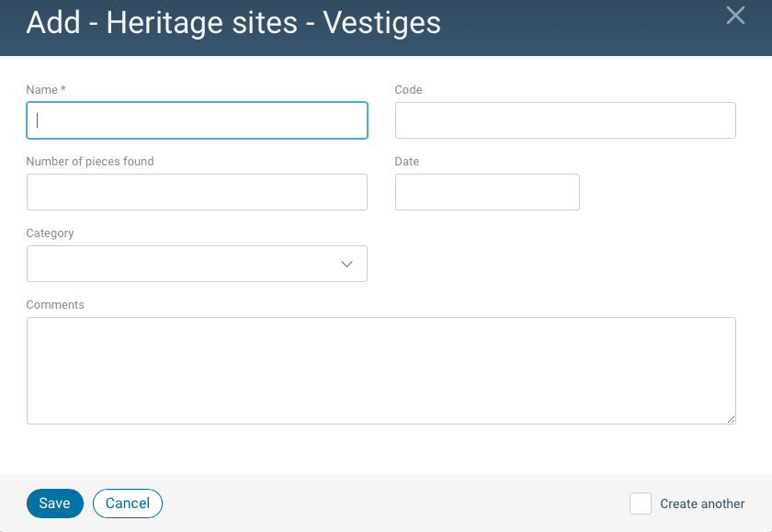Click the Name field required label
Image resolution: width=772 pixels, height=532 pixels.
[45, 89]
